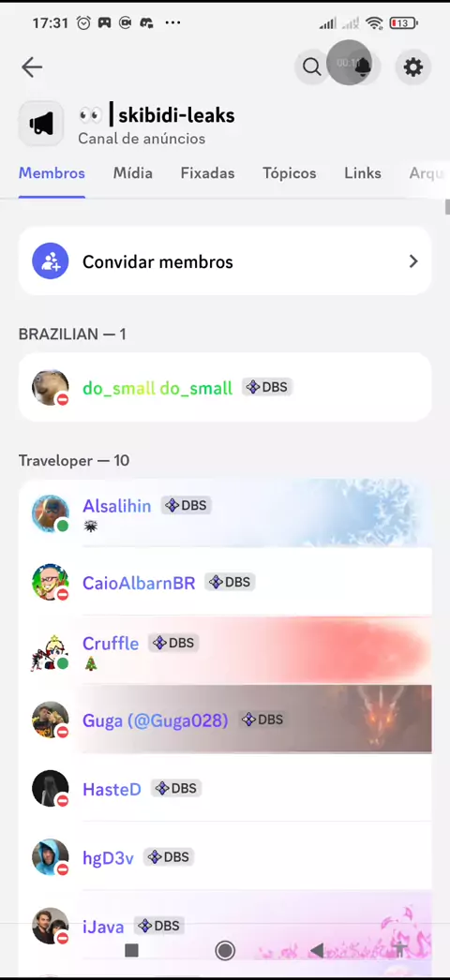Tap the notification bell icon
Image resolution: width=450 pixels, height=980 pixels.
coord(363,67)
